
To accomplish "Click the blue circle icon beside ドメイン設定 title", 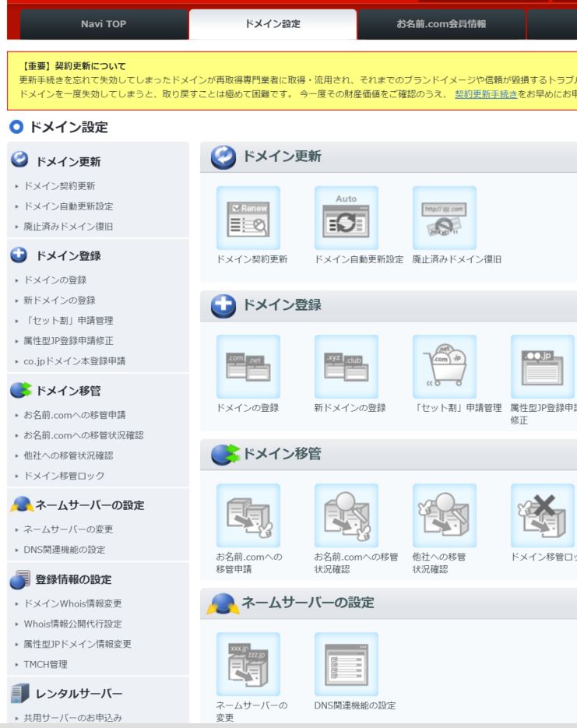I will [x=16, y=127].
